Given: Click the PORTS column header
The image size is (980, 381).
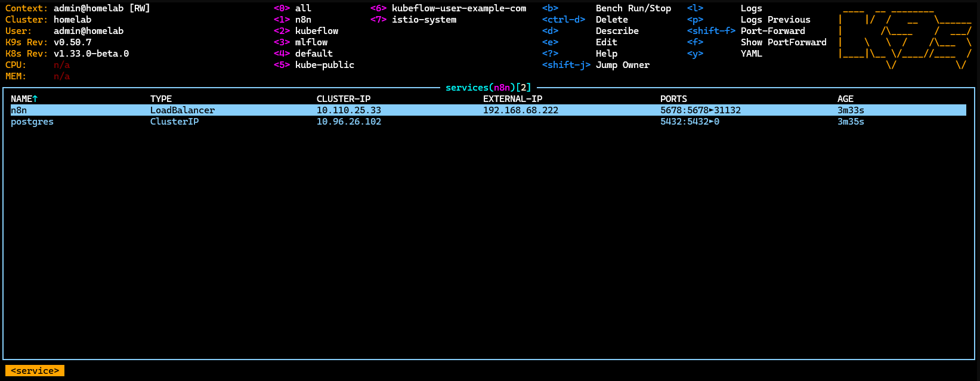Looking at the screenshot, I should [673, 99].
